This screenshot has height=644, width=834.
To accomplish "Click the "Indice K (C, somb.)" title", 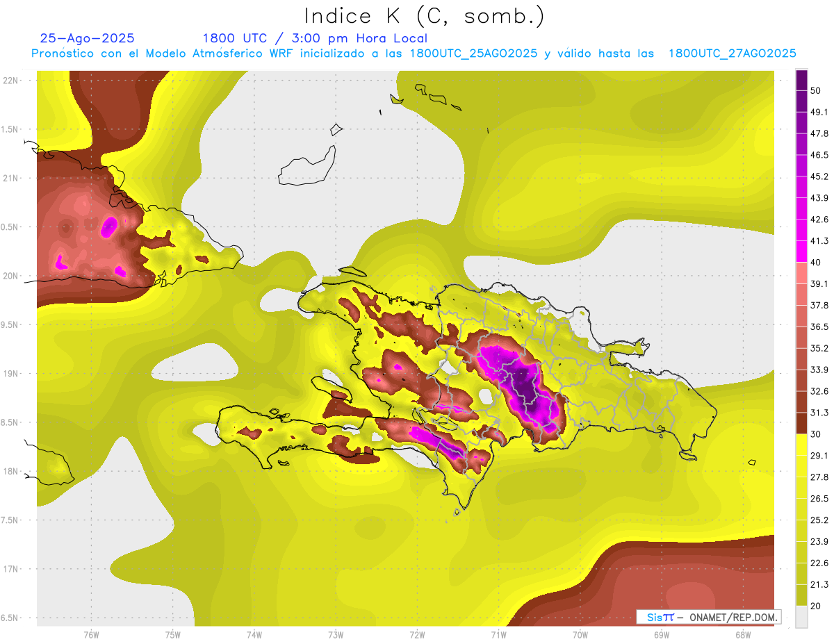I will point(425,16).
